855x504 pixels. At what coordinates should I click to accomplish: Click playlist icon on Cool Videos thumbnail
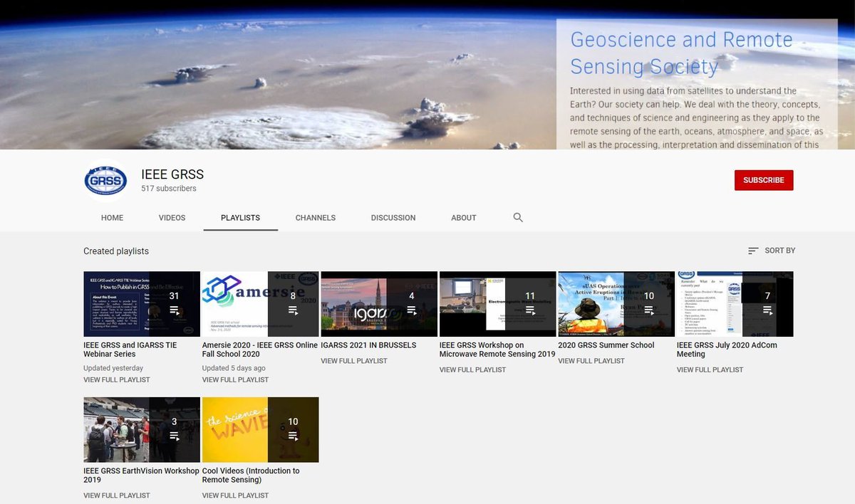point(293,436)
